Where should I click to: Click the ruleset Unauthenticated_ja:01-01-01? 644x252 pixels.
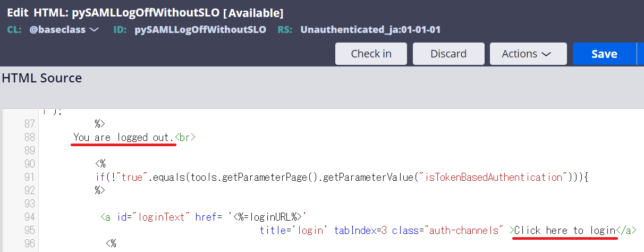tap(370, 30)
